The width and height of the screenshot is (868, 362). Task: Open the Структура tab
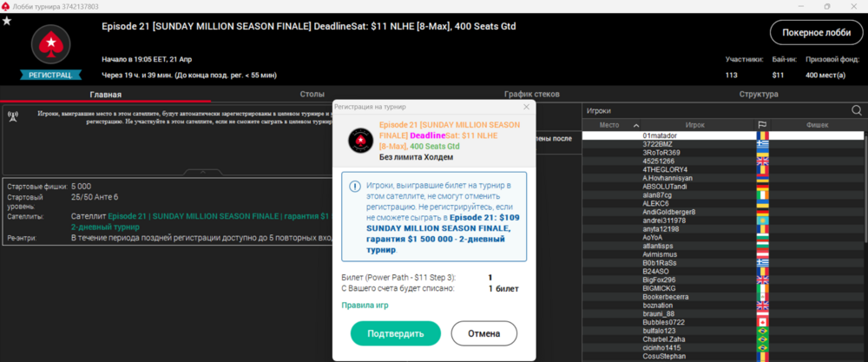point(759,94)
